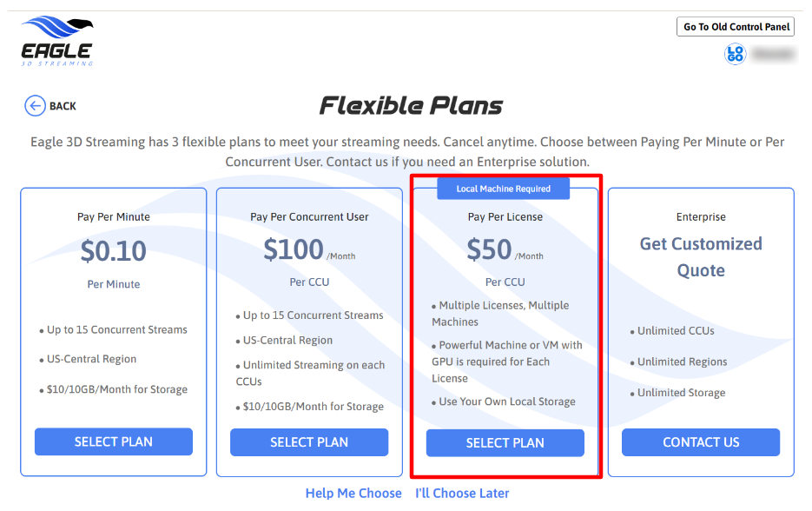
Task: Open the Help Me Choose link
Action: (353, 493)
